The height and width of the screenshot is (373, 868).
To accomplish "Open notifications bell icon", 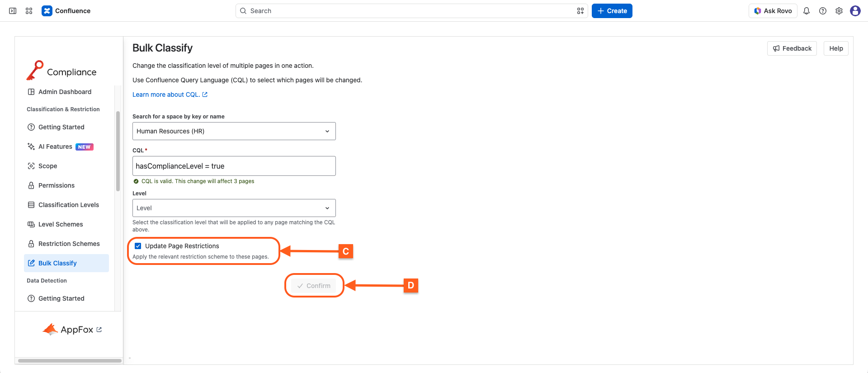I will [807, 11].
